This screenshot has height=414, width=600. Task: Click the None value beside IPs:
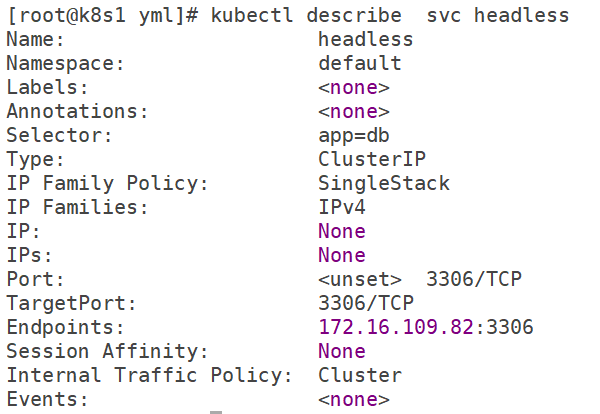342,255
